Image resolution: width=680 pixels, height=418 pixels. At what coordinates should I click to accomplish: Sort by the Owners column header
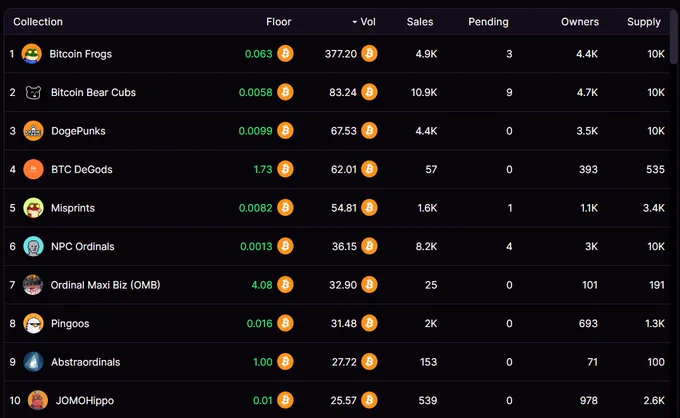(580, 22)
